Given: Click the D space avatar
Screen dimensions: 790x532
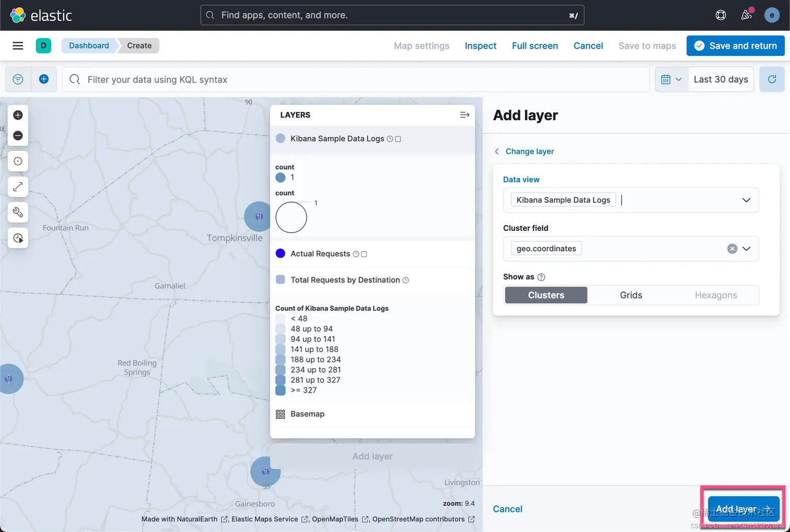Looking at the screenshot, I should coord(43,46).
